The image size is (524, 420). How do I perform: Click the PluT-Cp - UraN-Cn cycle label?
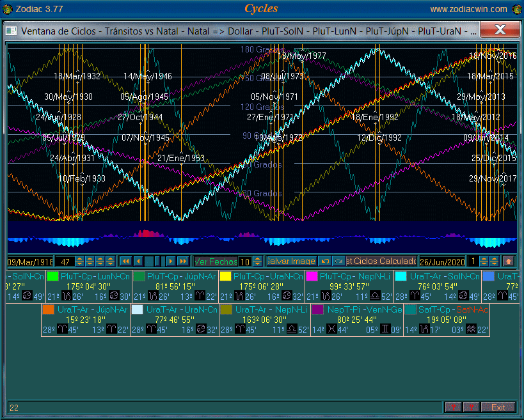[x=268, y=276]
